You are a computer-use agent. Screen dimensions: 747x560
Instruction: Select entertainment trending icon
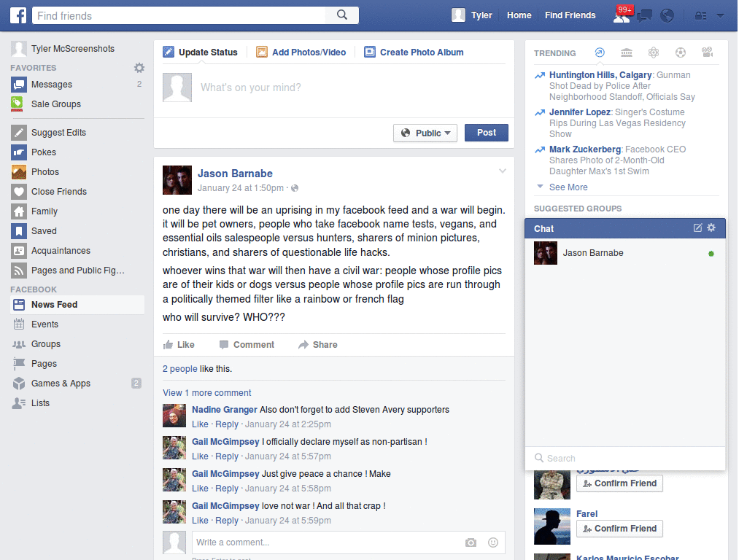pos(708,52)
